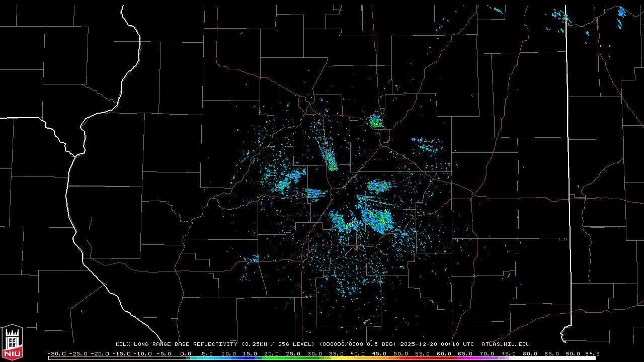Viewport: 644px width, 362px height.
Task: Click the blue echo in top-right corner
Action: tap(622, 11)
